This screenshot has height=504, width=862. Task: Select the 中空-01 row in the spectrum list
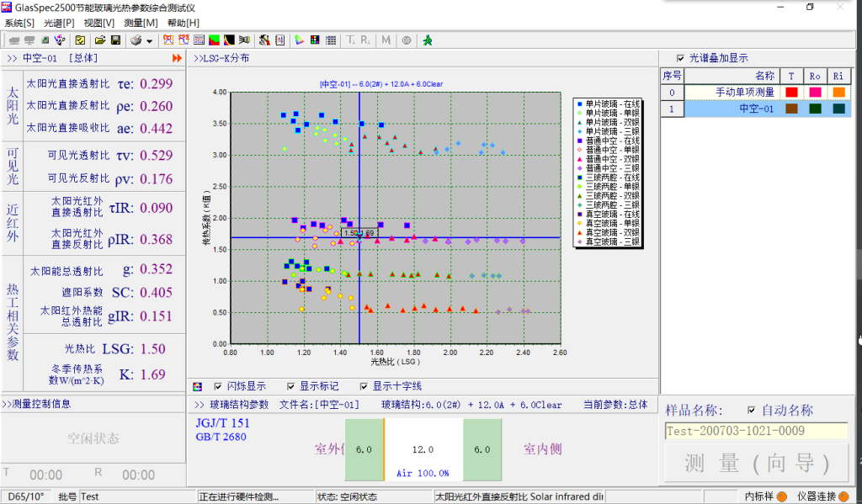tap(756, 109)
